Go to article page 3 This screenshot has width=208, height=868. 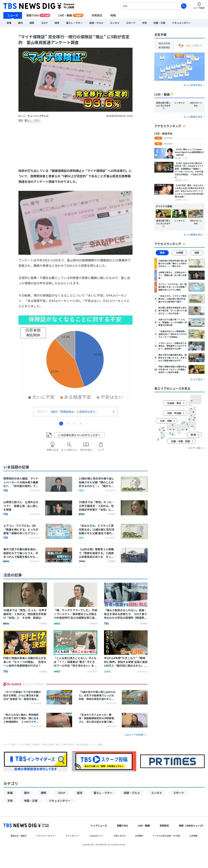[x=74, y=424]
